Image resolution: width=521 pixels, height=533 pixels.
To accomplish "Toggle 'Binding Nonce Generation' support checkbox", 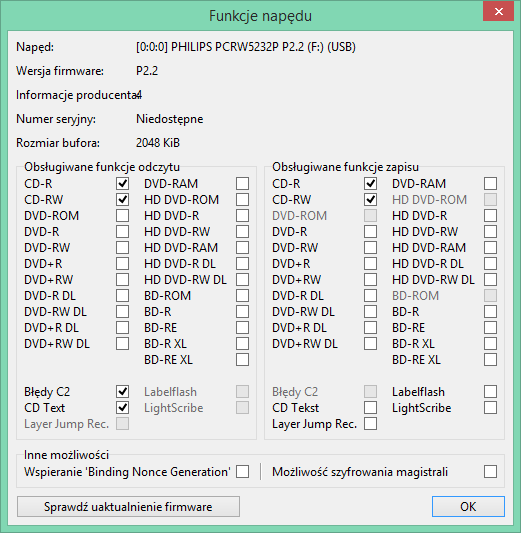I will pyautogui.click(x=242, y=471).
